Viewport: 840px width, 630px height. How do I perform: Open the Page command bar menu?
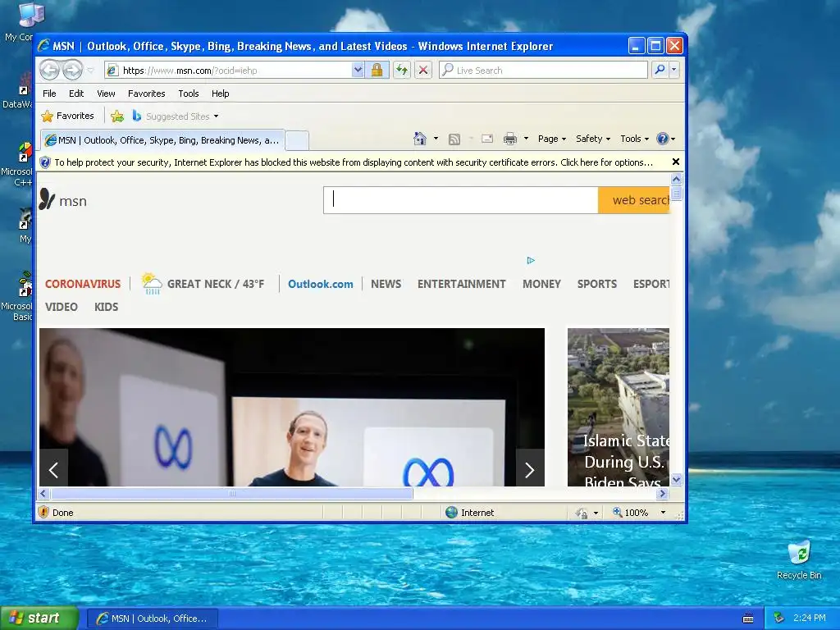[552, 139]
